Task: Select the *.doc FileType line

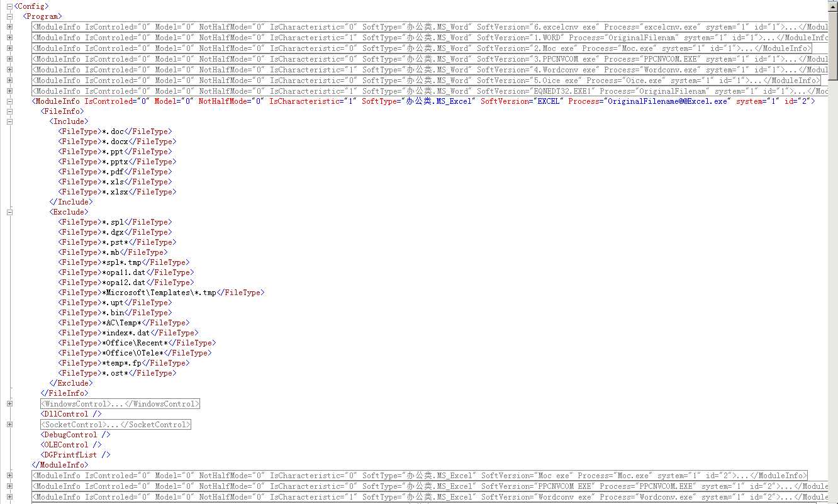Action: point(115,132)
